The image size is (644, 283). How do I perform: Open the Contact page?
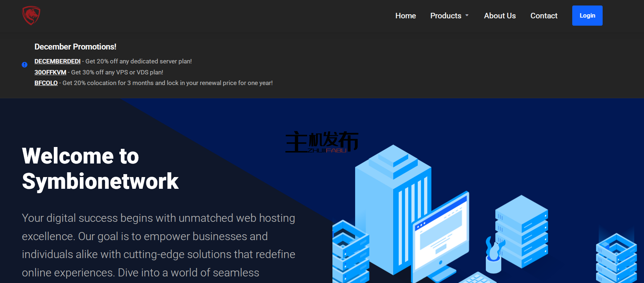[x=544, y=16]
